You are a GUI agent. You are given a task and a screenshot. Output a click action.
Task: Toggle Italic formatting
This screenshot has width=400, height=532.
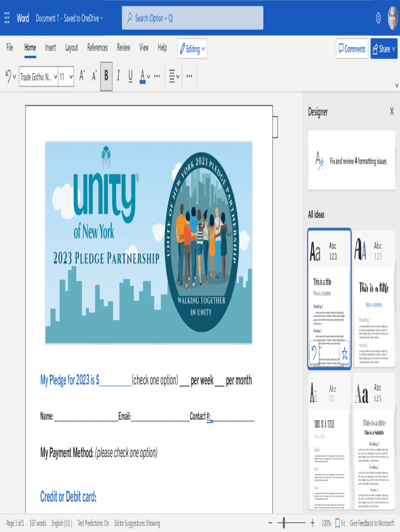click(118, 76)
